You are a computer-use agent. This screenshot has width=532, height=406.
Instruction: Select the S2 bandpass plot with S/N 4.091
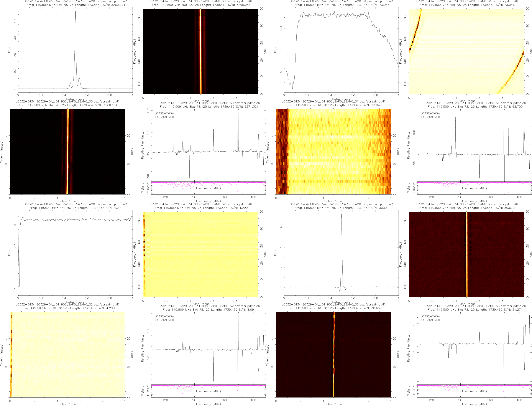tap(208, 348)
